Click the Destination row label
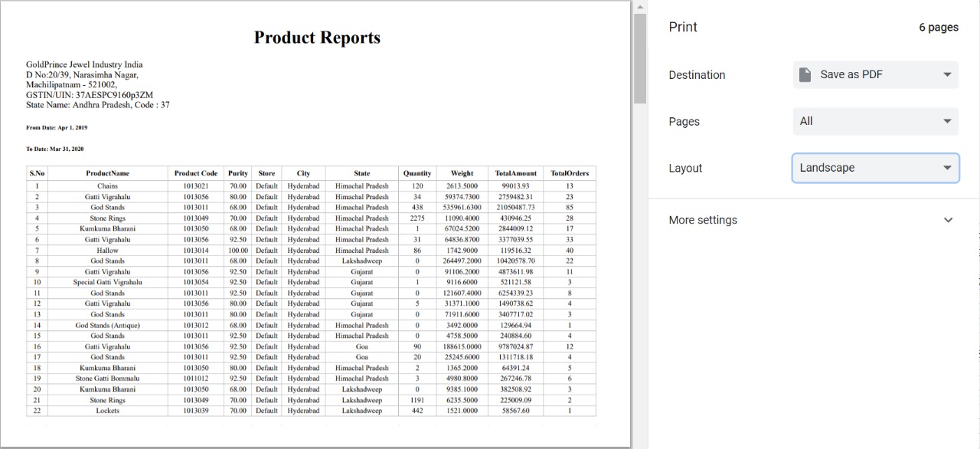980x449 pixels. [x=697, y=74]
